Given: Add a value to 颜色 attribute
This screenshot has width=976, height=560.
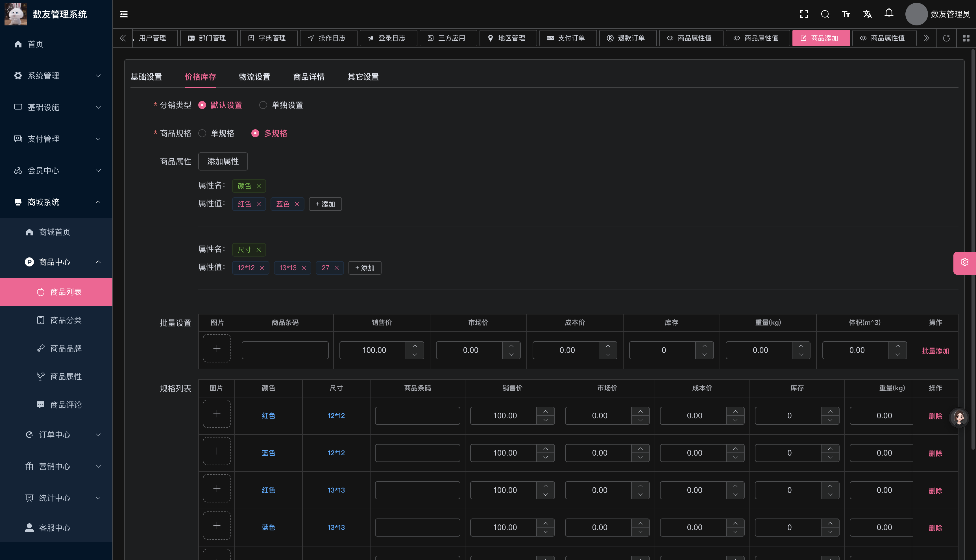Looking at the screenshot, I should (325, 204).
